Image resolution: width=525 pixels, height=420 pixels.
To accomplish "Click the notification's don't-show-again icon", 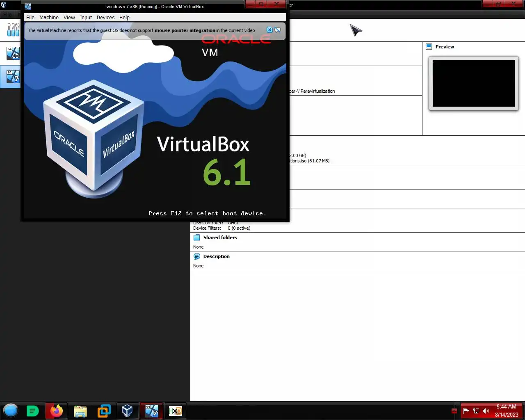I will tap(278, 30).
